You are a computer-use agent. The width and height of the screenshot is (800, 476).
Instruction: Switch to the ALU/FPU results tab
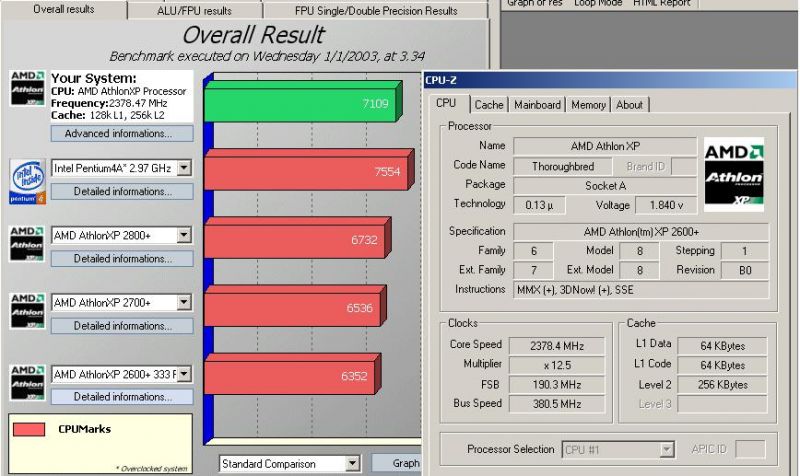(194, 11)
